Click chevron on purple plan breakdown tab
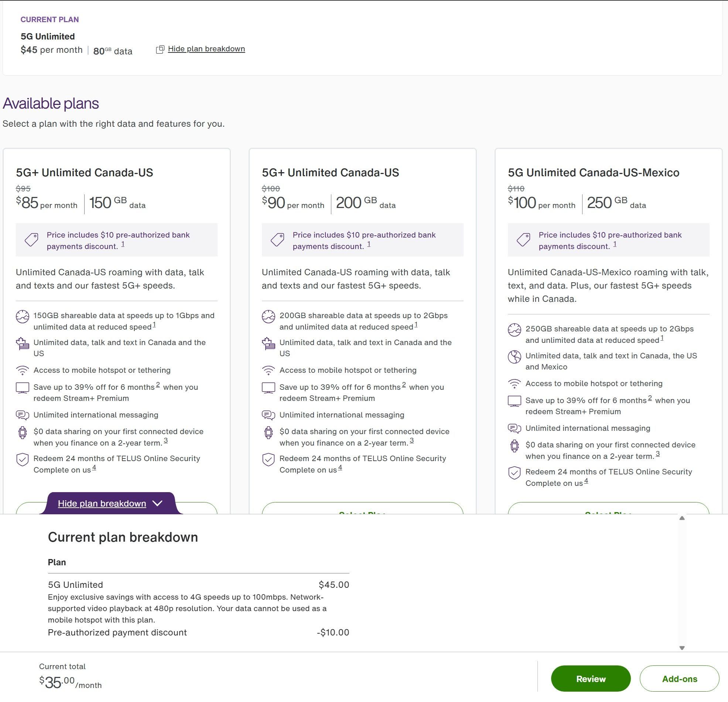The image size is (728, 702). pos(157,503)
